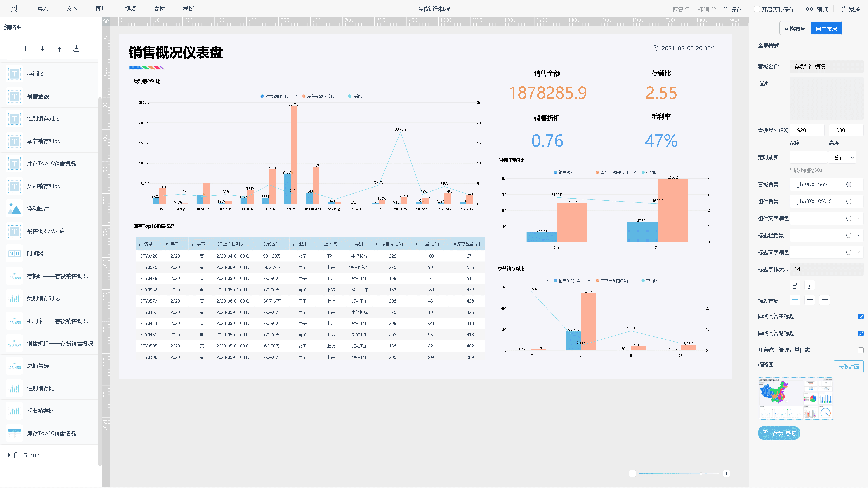
Task: Select the 库存Top10销售情况 table layer icon
Action: pyautogui.click(x=14, y=434)
